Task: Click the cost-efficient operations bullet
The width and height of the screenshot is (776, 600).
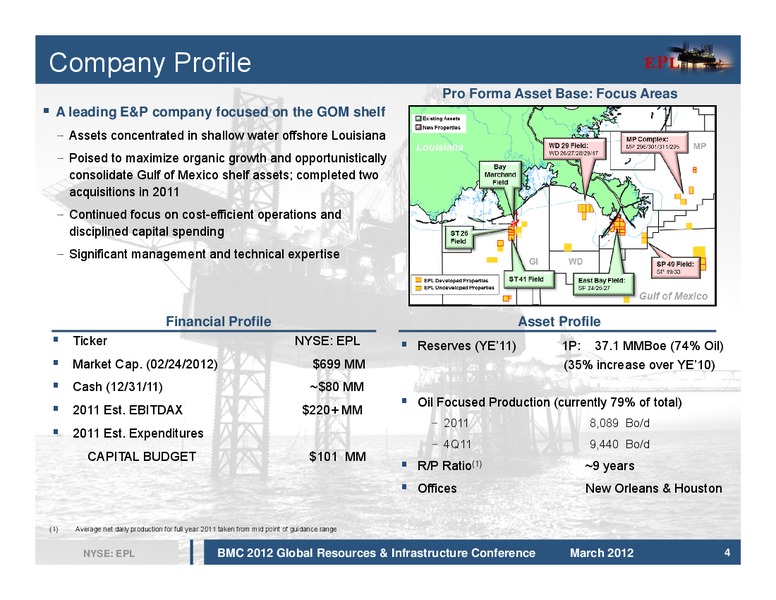Action: [205, 223]
